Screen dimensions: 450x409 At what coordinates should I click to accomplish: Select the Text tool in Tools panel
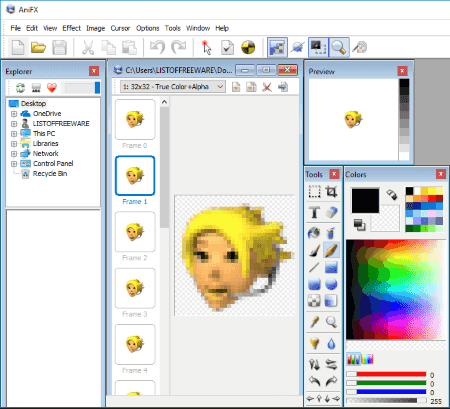pos(314,212)
